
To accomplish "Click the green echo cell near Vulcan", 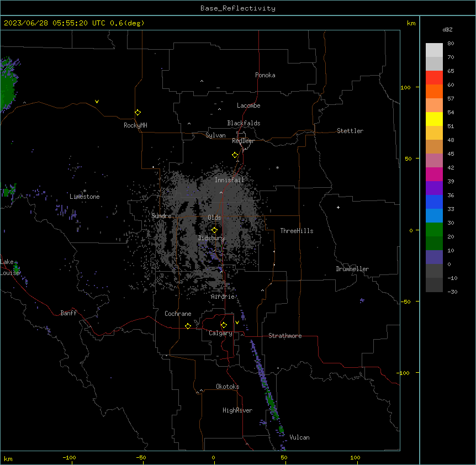I will (281, 429).
